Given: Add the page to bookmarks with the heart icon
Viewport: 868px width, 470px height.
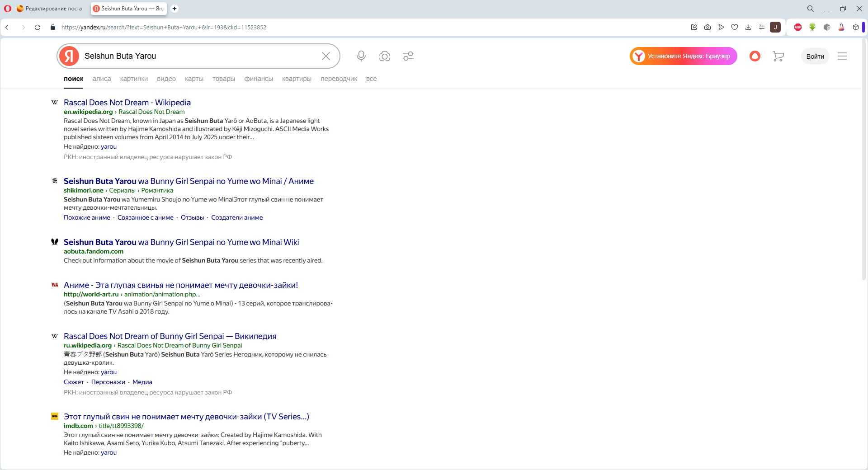Looking at the screenshot, I should point(735,27).
